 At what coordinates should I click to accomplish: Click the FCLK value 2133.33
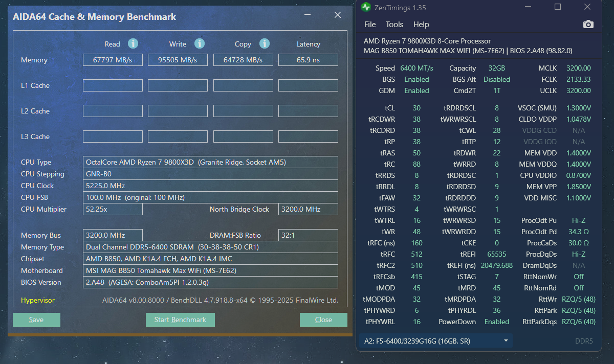[x=578, y=79]
